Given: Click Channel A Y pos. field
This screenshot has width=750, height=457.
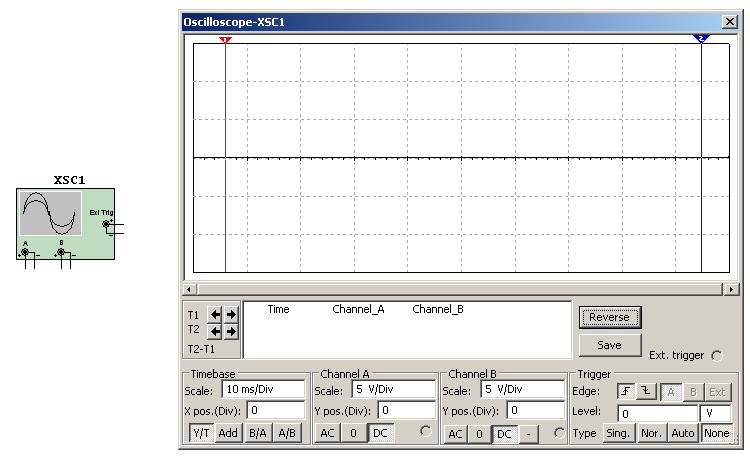Looking at the screenshot, I should (x=407, y=410).
